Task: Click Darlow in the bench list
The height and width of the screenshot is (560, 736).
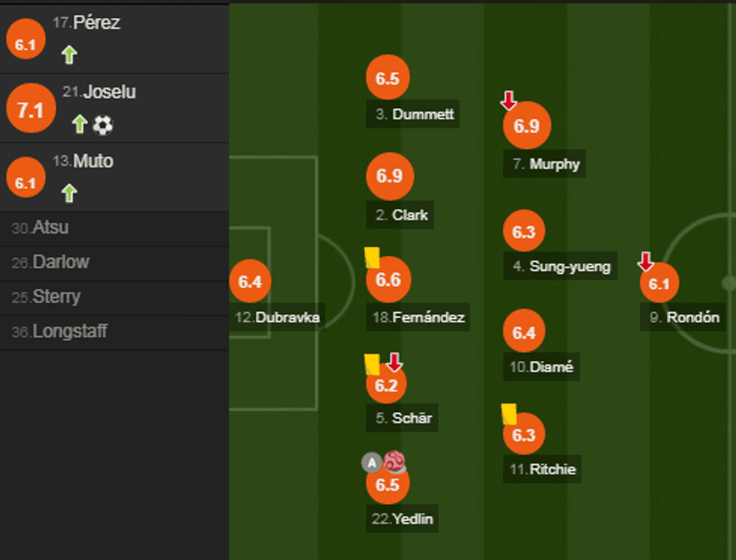Action: [x=60, y=263]
